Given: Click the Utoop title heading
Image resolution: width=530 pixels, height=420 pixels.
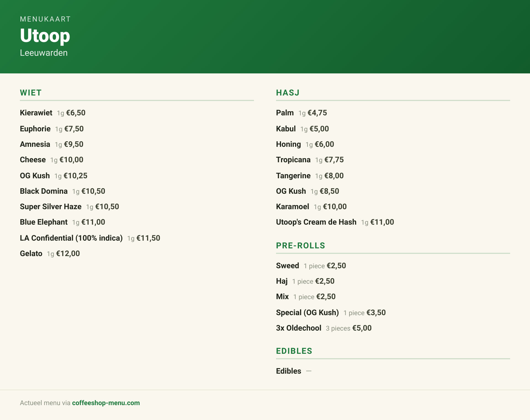Looking at the screenshot, I should pyautogui.click(x=45, y=36).
